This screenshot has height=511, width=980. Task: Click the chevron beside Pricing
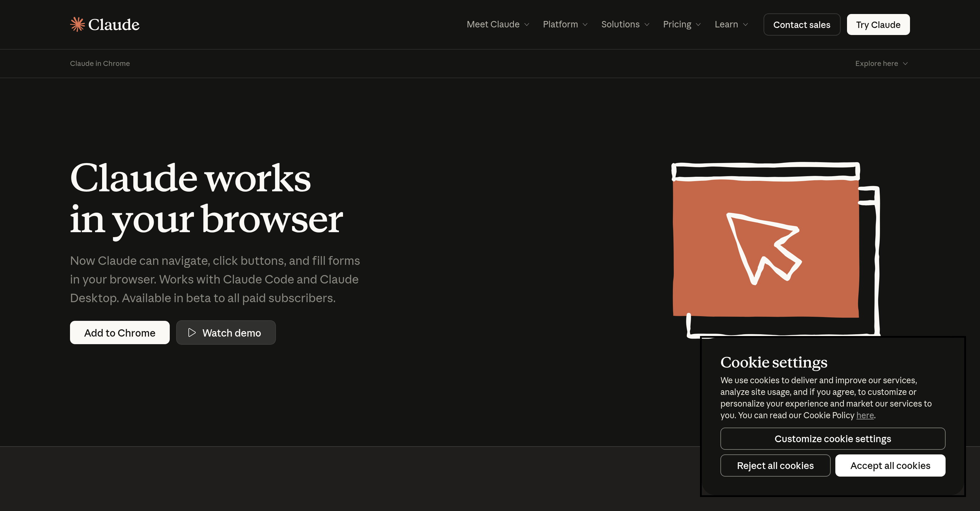tap(698, 24)
